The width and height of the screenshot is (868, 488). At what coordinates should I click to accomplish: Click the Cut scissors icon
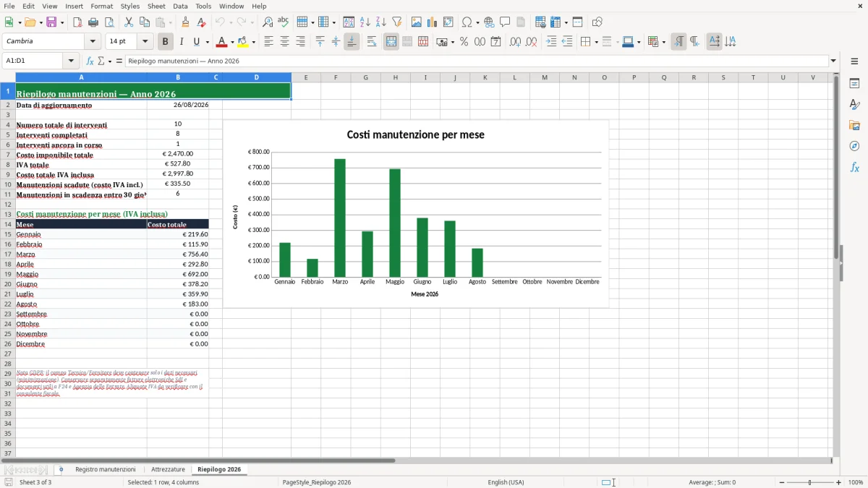click(x=129, y=22)
